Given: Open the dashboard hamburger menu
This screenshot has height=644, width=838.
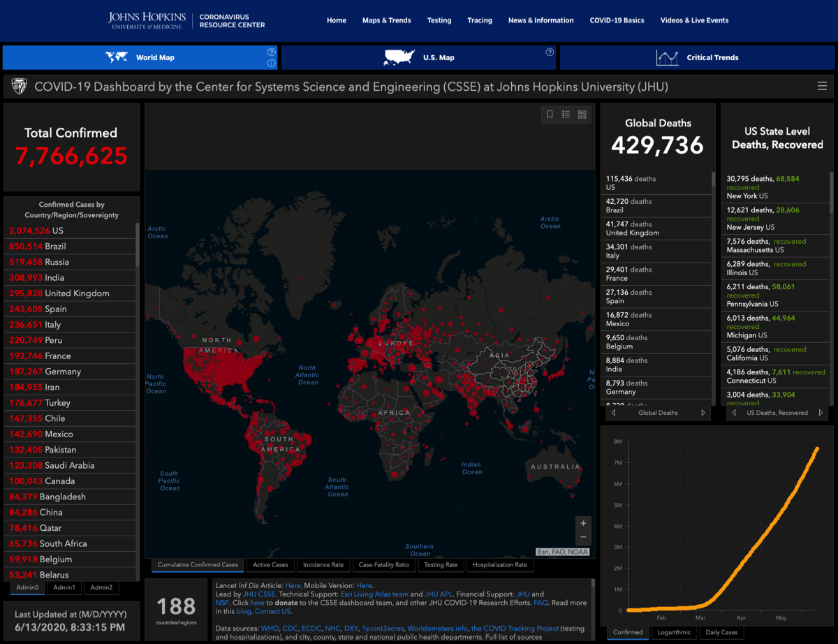Looking at the screenshot, I should 822,87.
